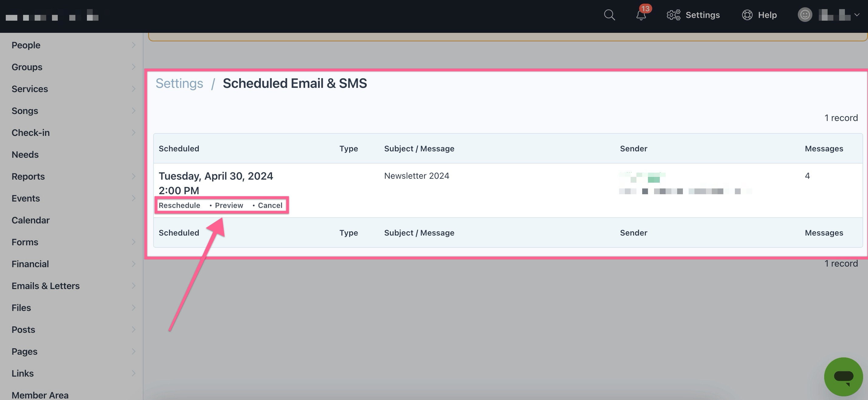Expand the Financial section chevron

(x=133, y=264)
